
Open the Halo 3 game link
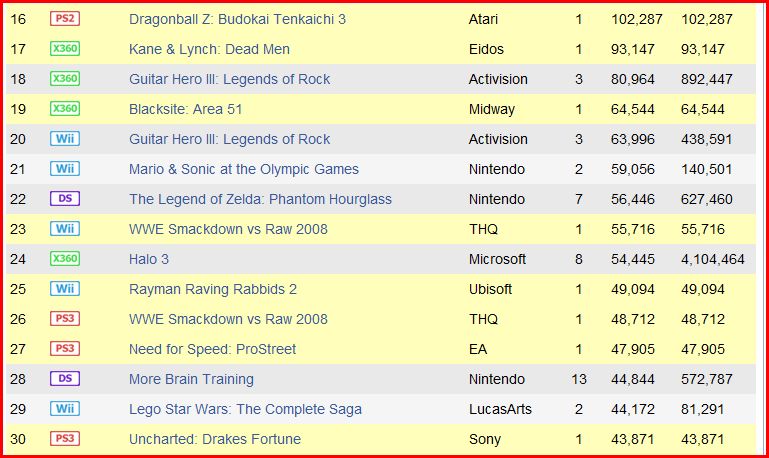coord(149,259)
